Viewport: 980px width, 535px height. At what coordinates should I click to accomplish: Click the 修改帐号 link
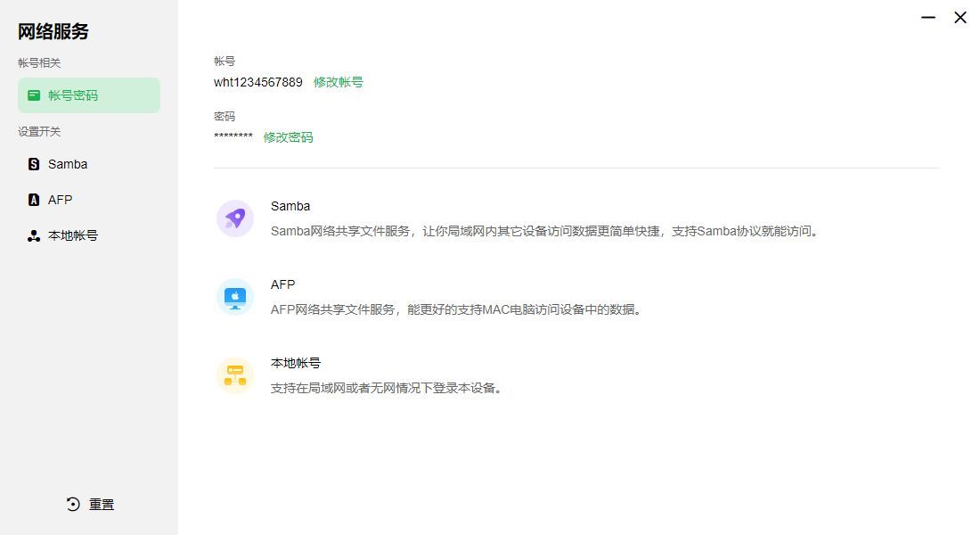tap(339, 82)
